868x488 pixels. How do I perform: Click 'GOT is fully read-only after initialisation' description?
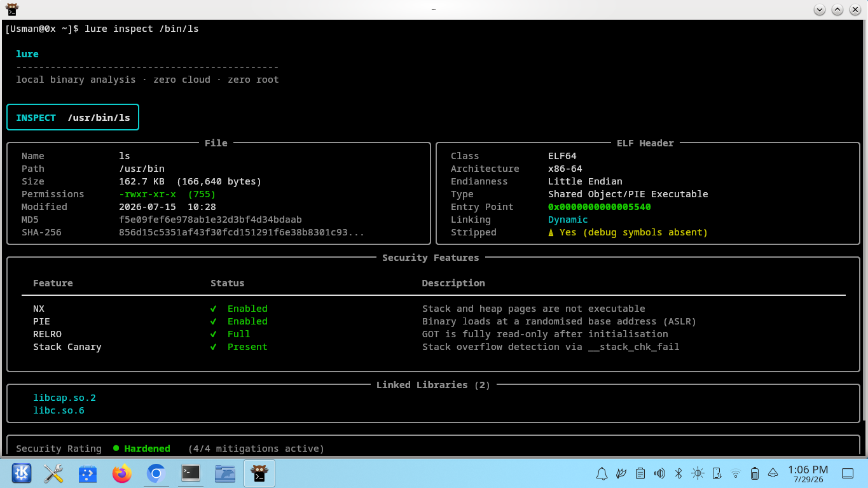[545, 334]
